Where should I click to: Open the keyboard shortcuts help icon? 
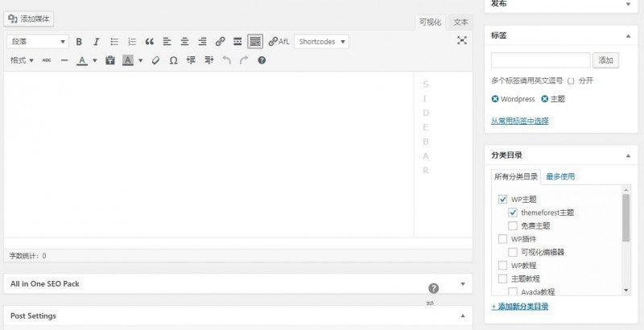tap(262, 60)
